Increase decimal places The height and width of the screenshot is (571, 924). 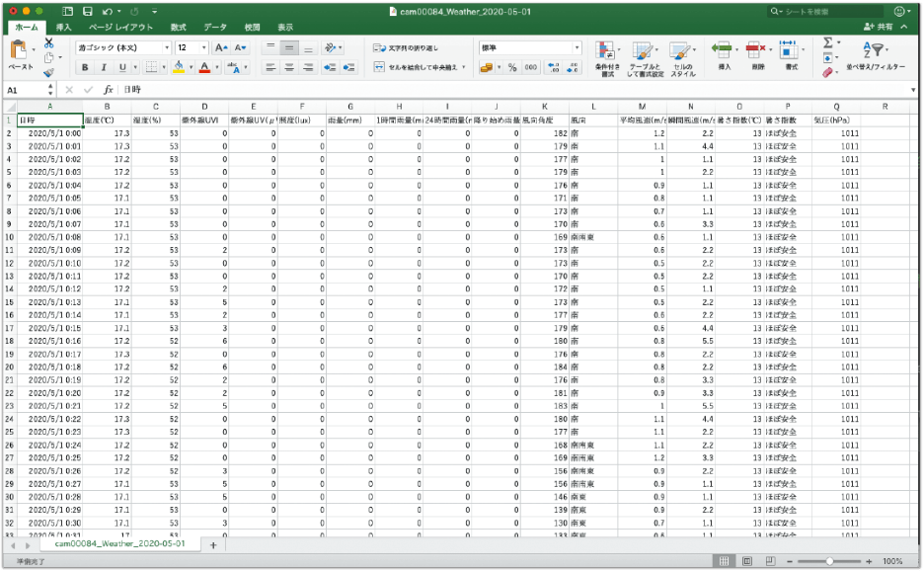click(554, 68)
